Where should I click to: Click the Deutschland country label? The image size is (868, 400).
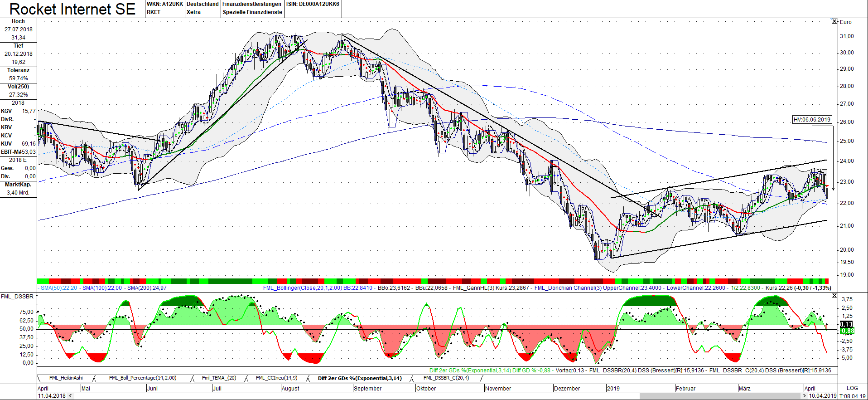click(x=203, y=4)
